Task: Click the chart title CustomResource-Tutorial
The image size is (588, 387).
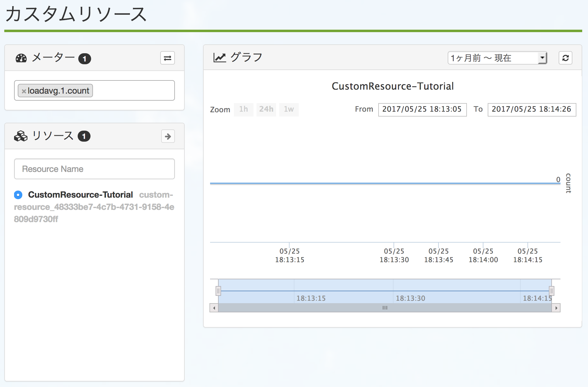Action: point(393,86)
